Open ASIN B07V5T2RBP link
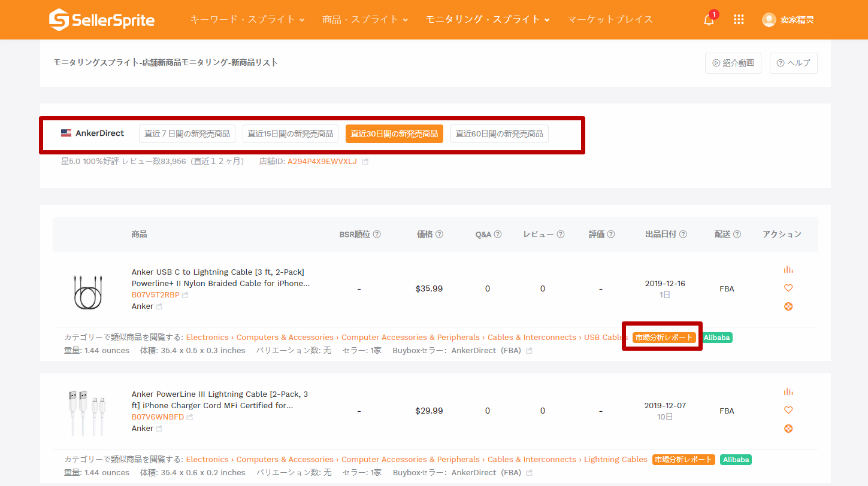The width and height of the screenshot is (868, 486). 156,295
